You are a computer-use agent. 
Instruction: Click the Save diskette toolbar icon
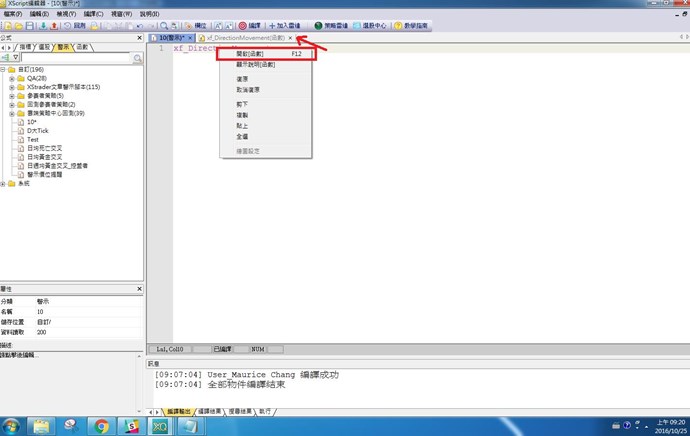[29, 26]
